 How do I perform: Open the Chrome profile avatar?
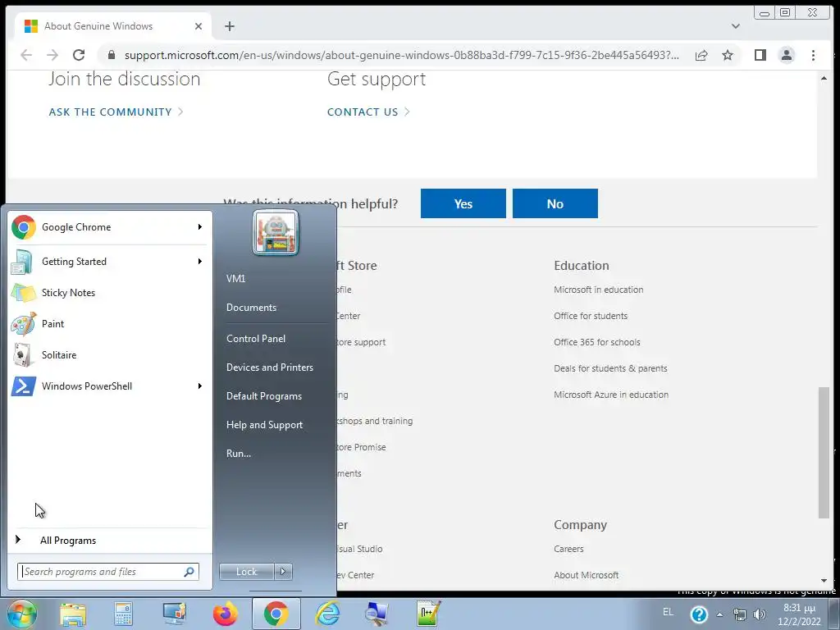pyautogui.click(x=787, y=55)
